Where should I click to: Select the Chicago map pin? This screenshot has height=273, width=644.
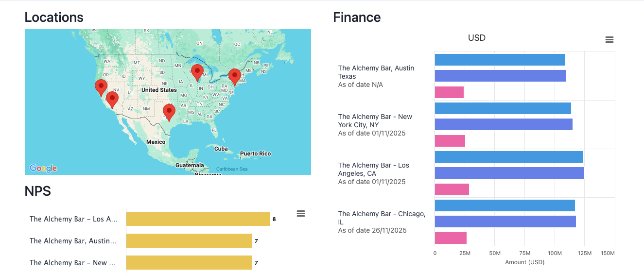197,73
